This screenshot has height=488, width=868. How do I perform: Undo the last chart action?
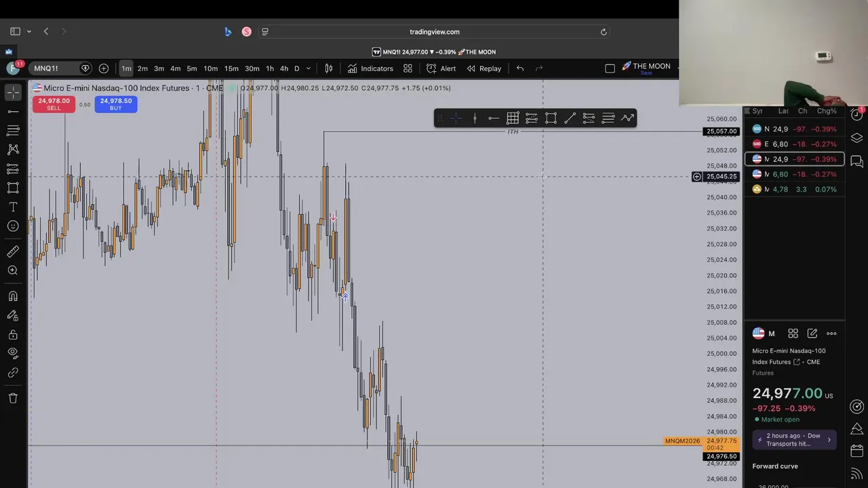(520, 68)
